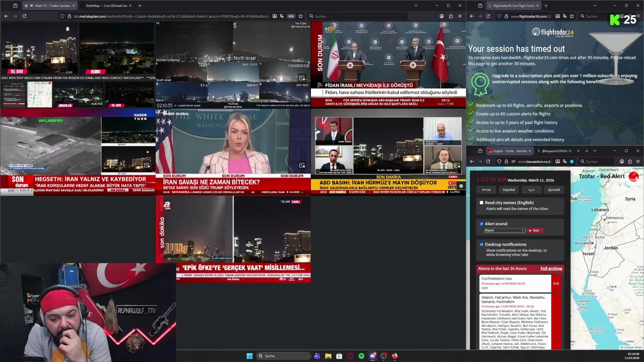This screenshot has height=362, width=644.
Task: Open the Full archive link
Action: [x=551, y=268]
